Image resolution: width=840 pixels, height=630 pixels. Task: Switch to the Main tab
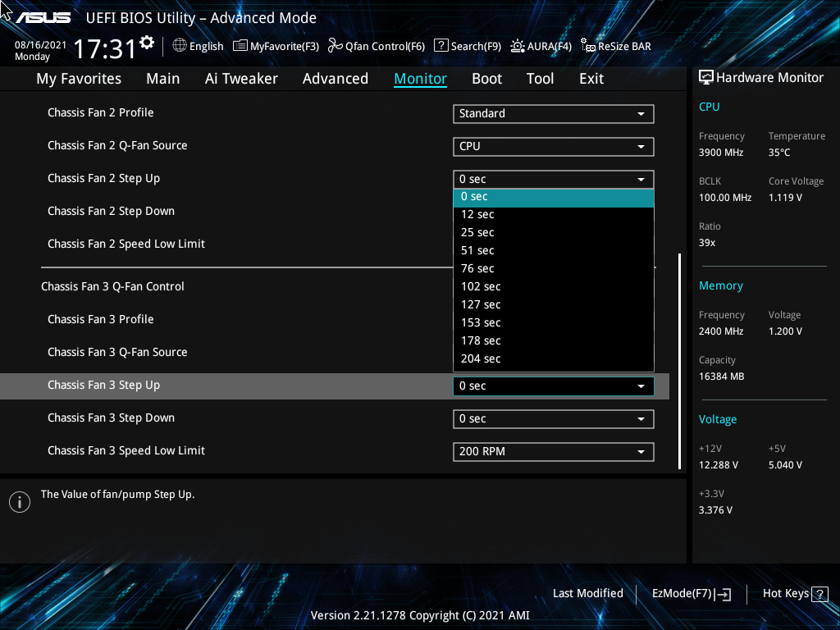tap(163, 79)
